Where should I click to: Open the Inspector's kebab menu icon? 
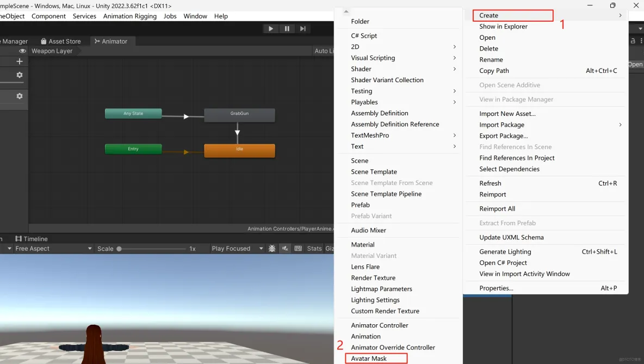tap(641, 41)
